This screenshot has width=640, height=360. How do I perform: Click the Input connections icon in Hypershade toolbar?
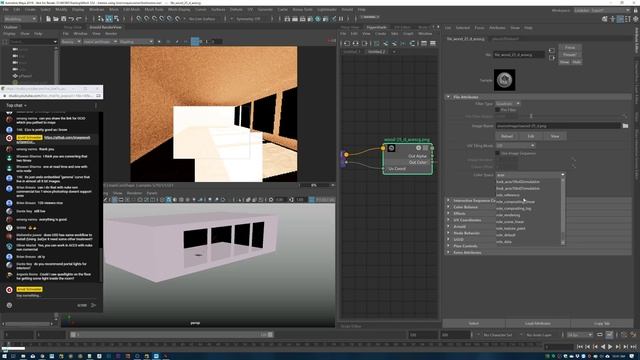click(x=347, y=43)
